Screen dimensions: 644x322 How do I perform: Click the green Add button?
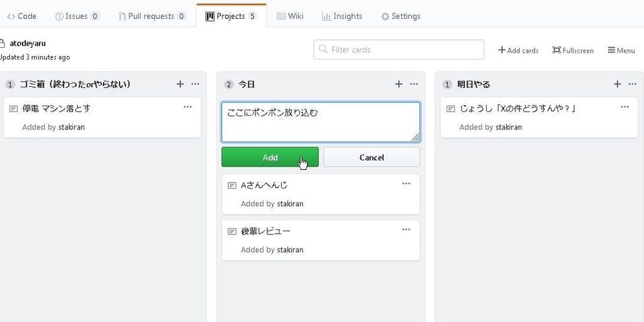tap(270, 157)
